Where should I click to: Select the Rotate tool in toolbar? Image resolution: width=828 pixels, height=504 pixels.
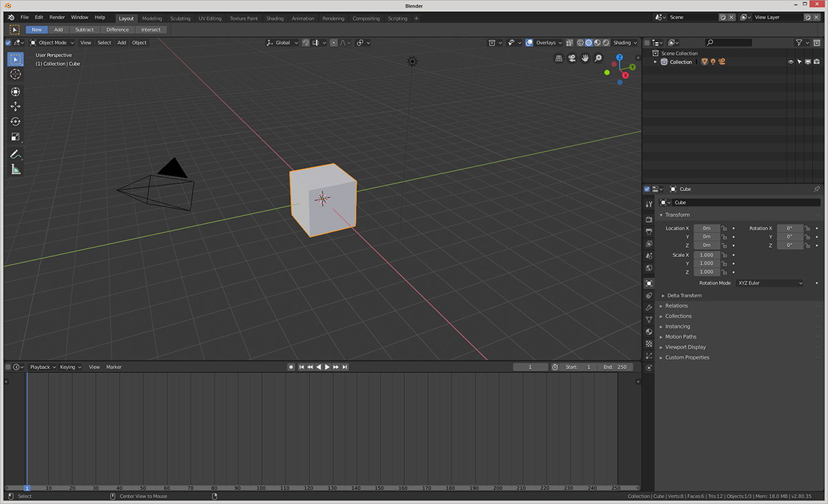point(15,121)
